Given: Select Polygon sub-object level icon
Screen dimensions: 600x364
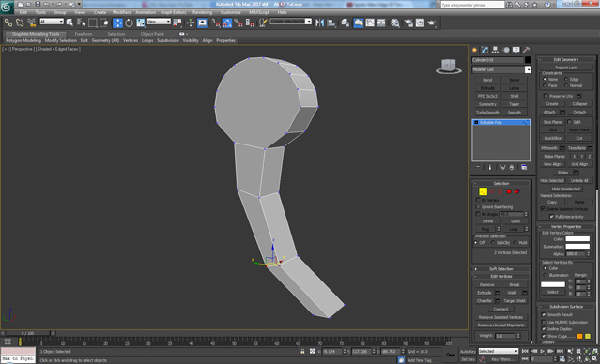Looking at the screenshot, I should tap(509, 191).
